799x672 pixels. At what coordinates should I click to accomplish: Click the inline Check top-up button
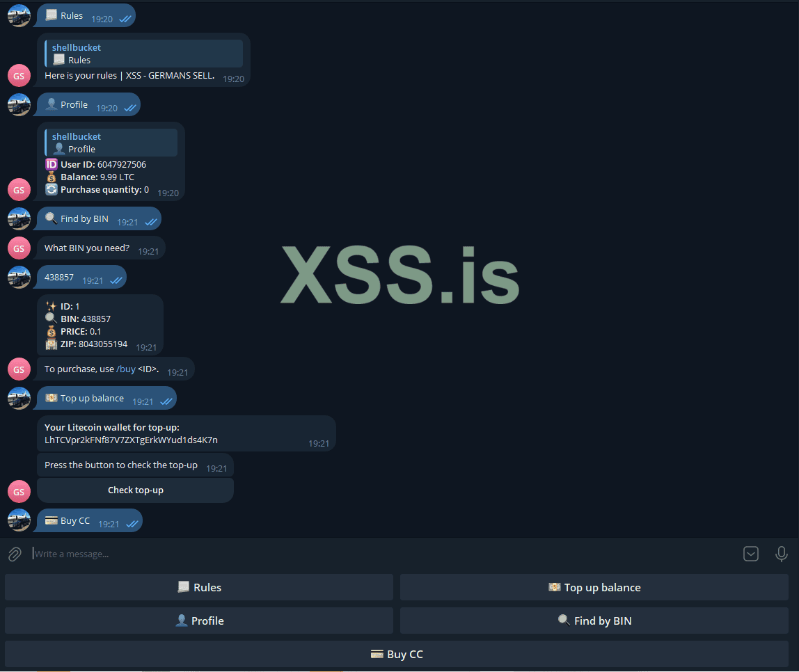pyautogui.click(x=136, y=490)
